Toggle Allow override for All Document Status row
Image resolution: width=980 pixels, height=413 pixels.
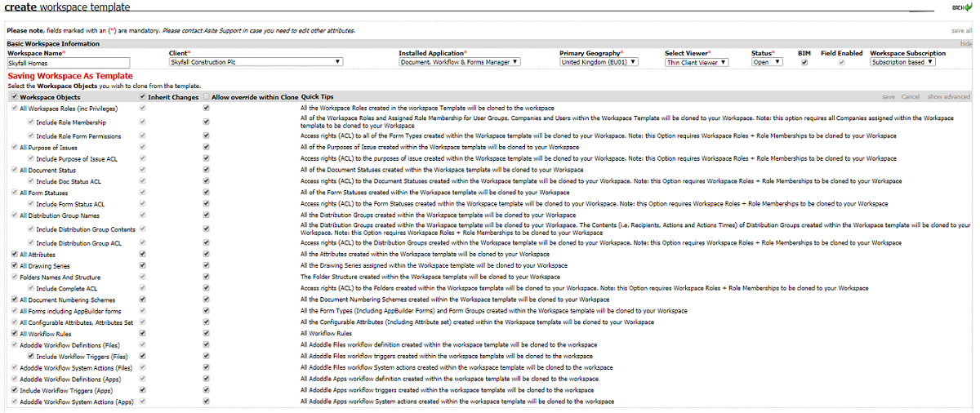coord(207,170)
